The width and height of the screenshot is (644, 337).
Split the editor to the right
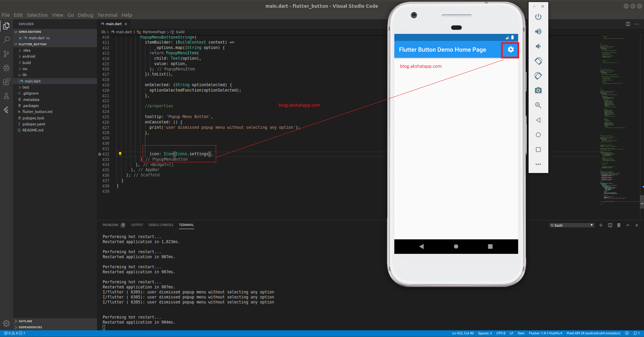(628, 24)
